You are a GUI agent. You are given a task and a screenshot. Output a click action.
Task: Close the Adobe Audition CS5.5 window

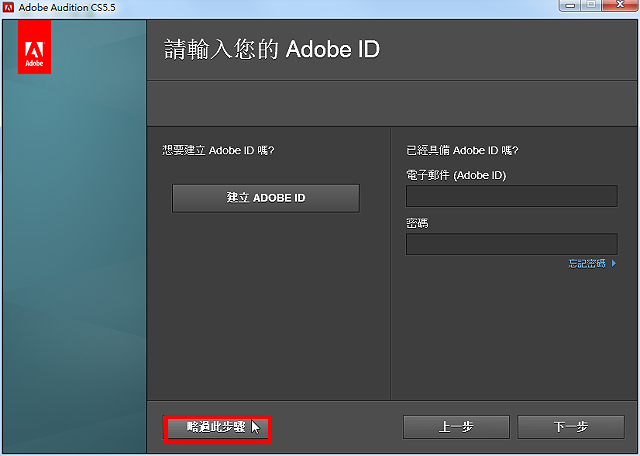click(x=620, y=5)
